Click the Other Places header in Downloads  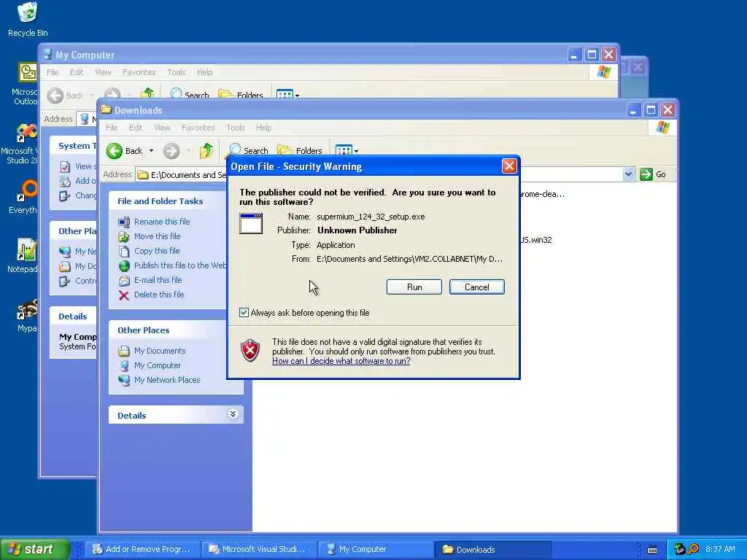(144, 330)
